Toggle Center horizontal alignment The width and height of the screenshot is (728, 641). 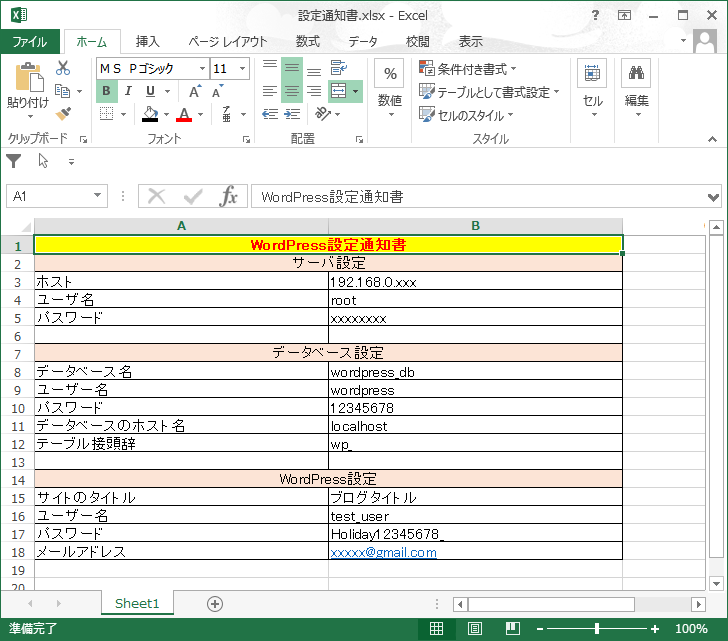[292, 91]
